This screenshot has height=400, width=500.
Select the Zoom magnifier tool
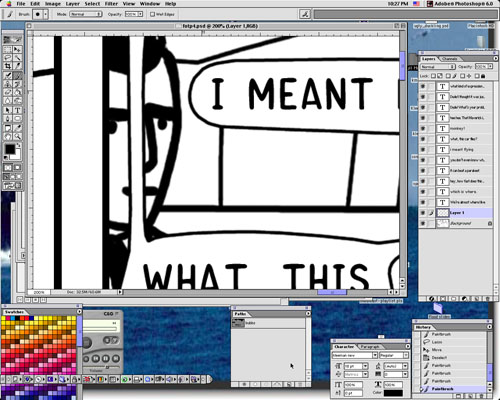17,136
